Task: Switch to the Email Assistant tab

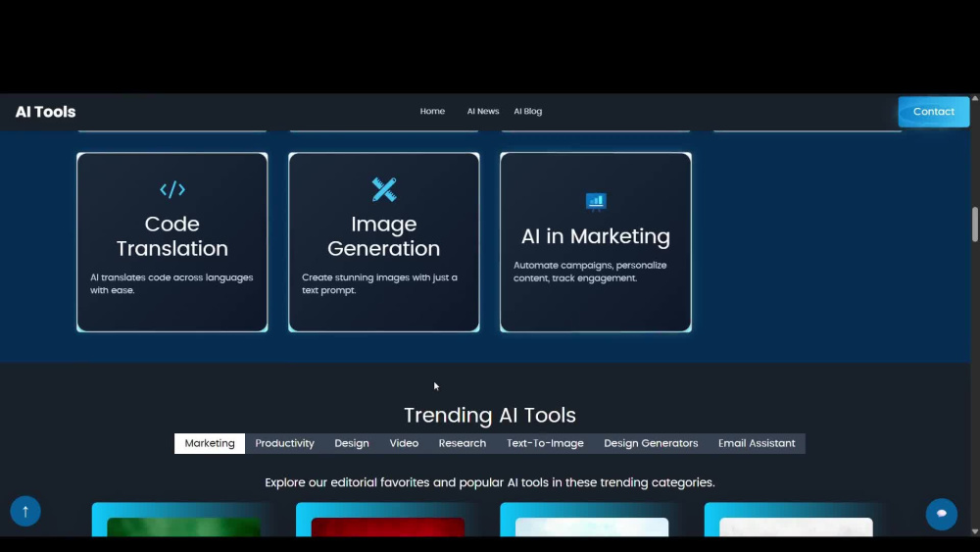Action: coord(757,443)
